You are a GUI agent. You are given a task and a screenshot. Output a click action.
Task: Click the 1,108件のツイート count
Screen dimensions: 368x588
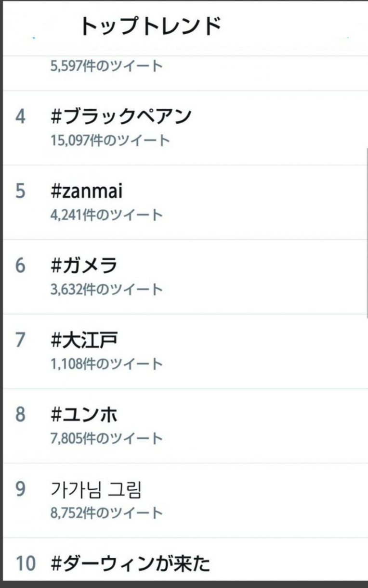[x=106, y=364]
